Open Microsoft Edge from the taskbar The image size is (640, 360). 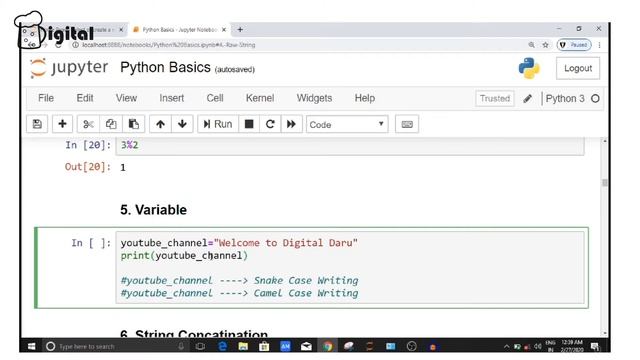point(222,346)
